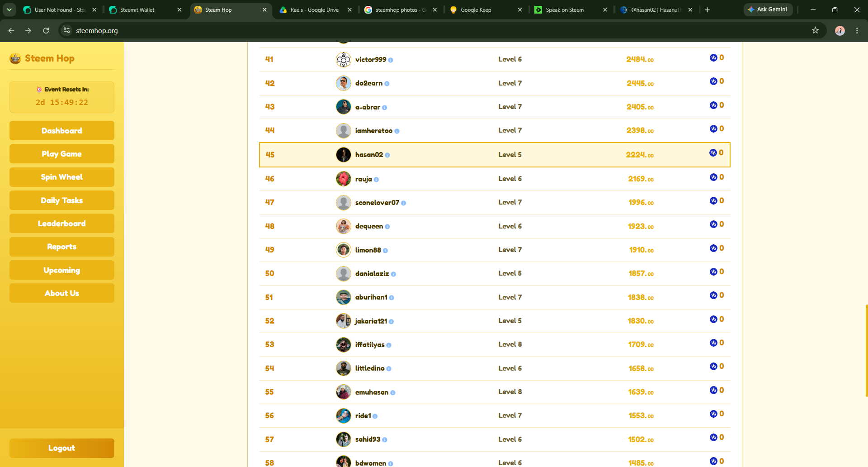Click the info icon beside sahid93

click(x=385, y=440)
